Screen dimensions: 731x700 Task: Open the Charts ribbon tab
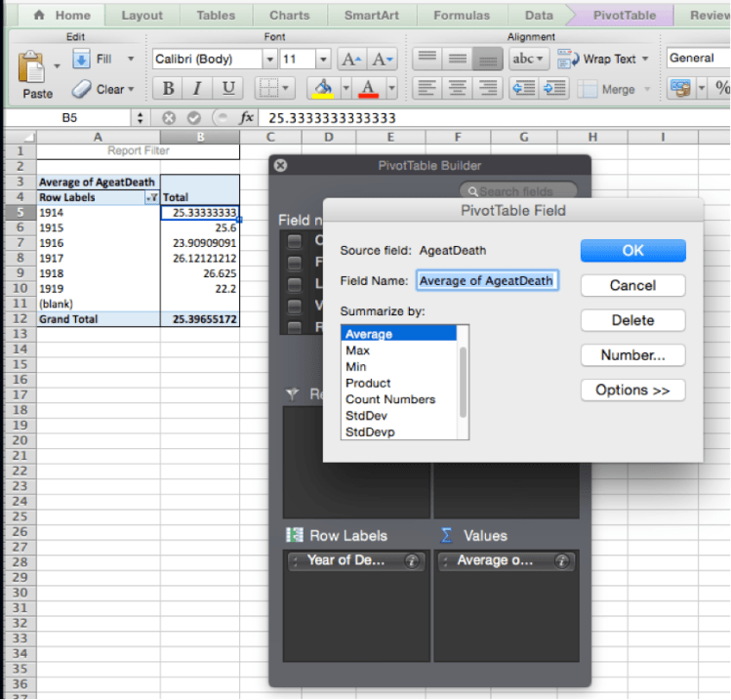coord(292,16)
